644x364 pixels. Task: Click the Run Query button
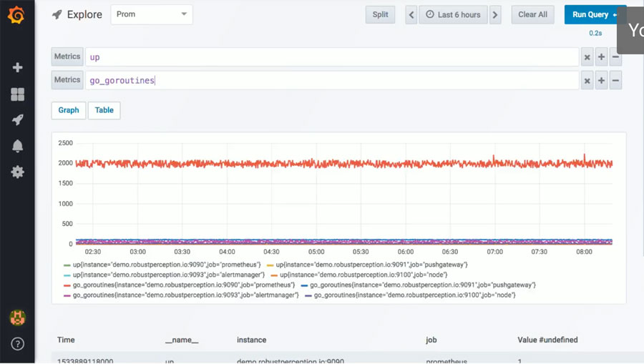point(594,15)
